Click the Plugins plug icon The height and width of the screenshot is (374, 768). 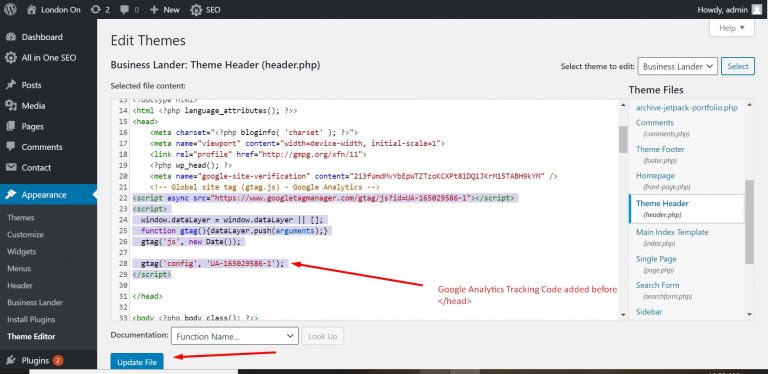tap(11, 361)
